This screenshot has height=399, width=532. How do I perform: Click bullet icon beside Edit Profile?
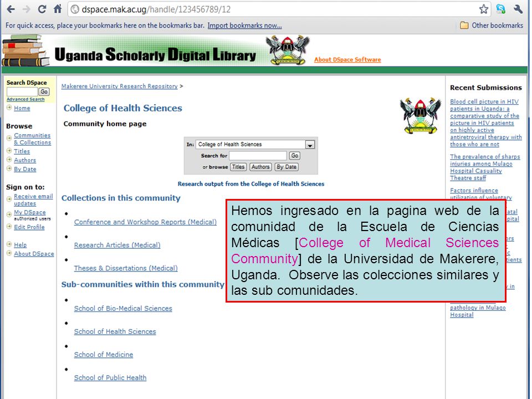[x=9, y=226]
